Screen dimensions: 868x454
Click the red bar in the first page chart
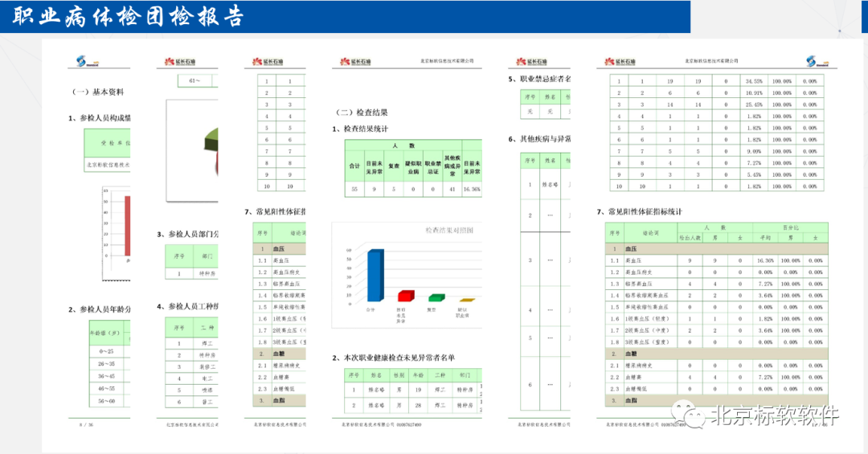tap(128, 226)
